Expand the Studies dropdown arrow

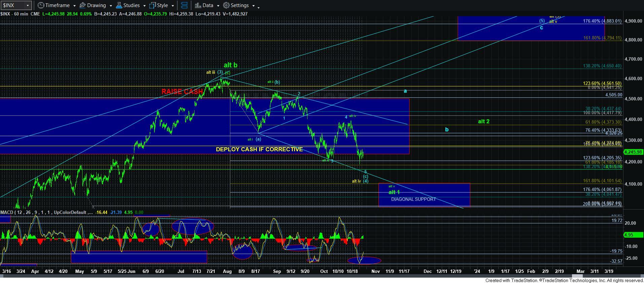[x=144, y=6]
